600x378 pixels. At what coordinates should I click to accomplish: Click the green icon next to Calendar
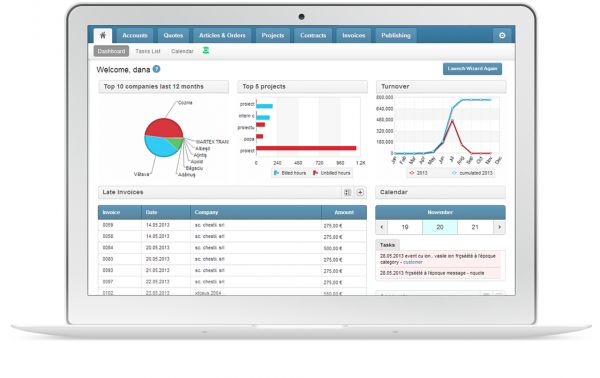[205, 51]
